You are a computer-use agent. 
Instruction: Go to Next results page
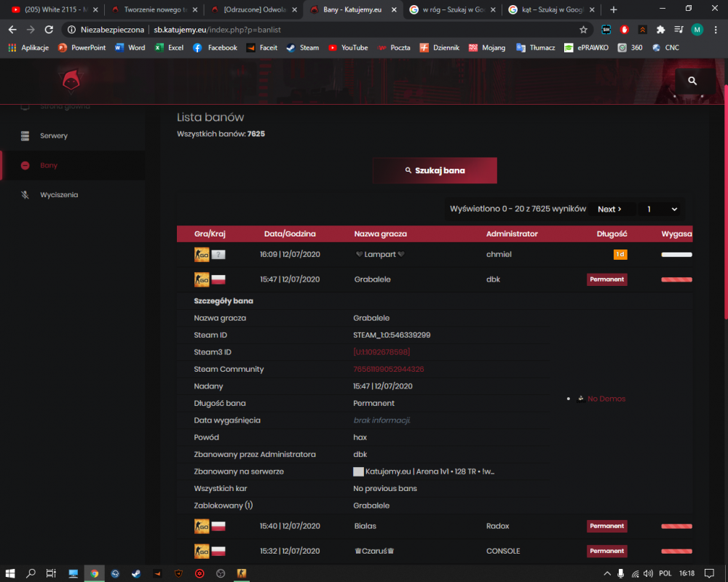click(x=609, y=210)
